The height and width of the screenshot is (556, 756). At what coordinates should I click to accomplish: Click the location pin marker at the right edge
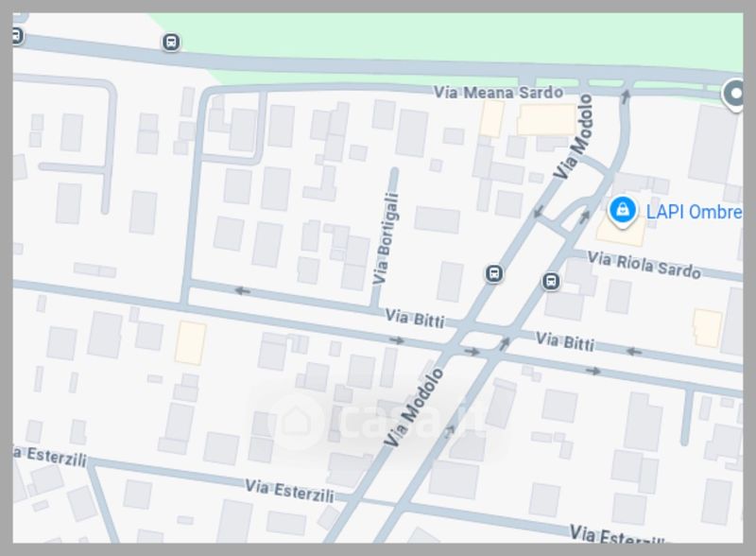[734, 95]
